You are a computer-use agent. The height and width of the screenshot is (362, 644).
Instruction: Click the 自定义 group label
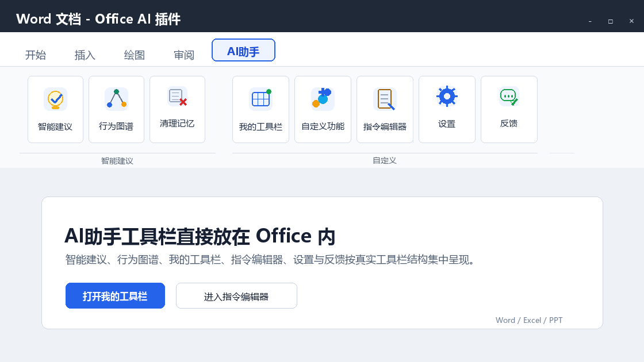[385, 160]
